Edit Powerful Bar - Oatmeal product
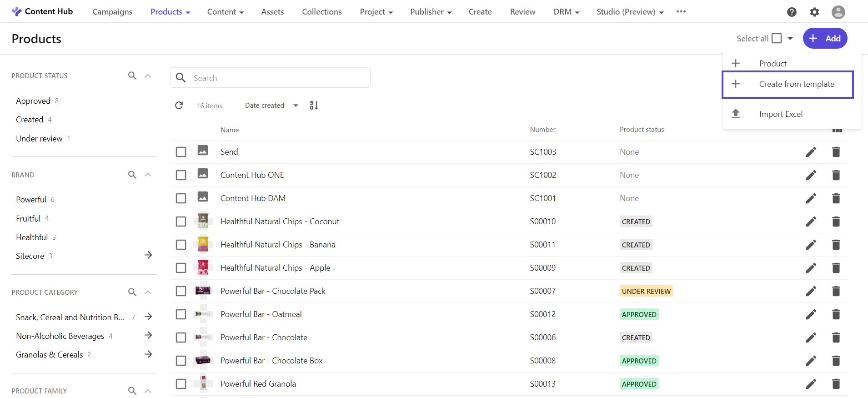The width and height of the screenshot is (868, 398). [811, 314]
